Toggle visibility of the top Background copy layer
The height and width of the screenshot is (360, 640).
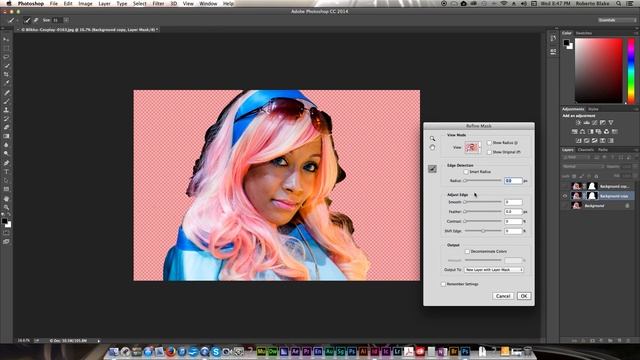click(x=565, y=186)
